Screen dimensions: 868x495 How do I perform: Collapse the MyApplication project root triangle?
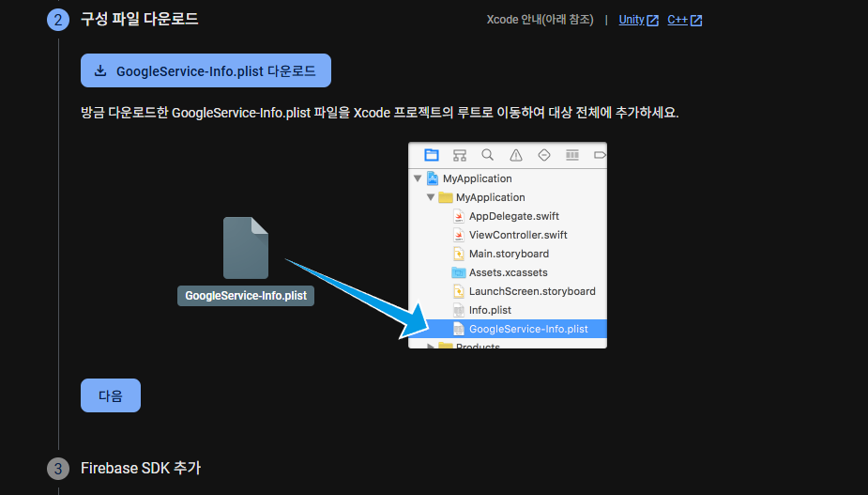point(418,178)
